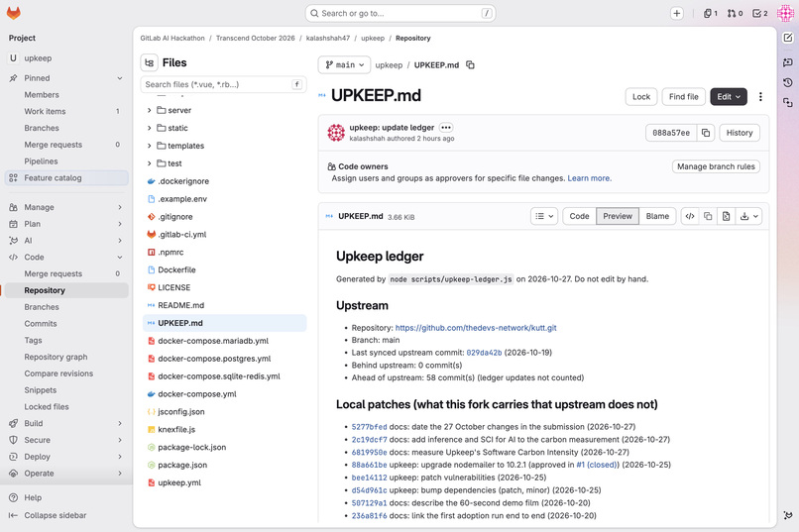The height and width of the screenshot is (532, 799).
Task: Open Repository graph in sidebar
Action: click(x=66, y=357)
